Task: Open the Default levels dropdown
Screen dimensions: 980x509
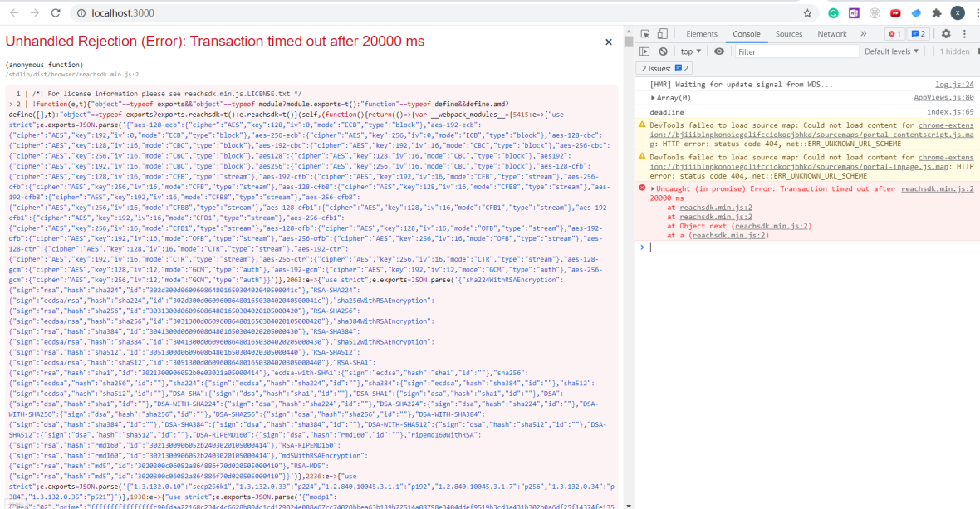Action: coord(891,51)
